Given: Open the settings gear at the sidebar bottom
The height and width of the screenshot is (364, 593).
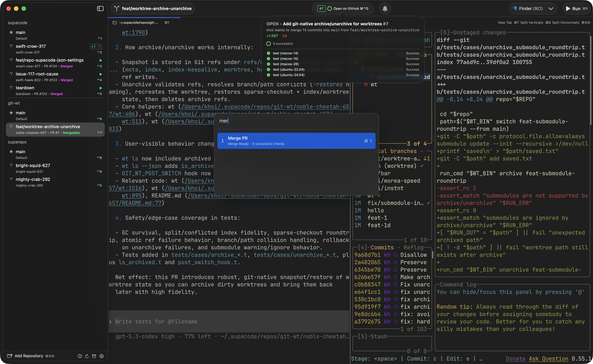Looking at the screenshot, I should tap(101, 356).
